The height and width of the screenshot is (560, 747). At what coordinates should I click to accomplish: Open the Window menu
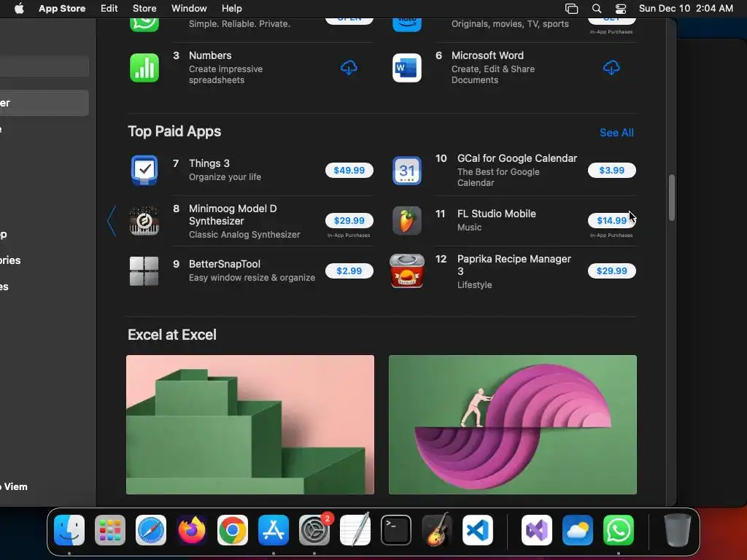coord(189,9)
